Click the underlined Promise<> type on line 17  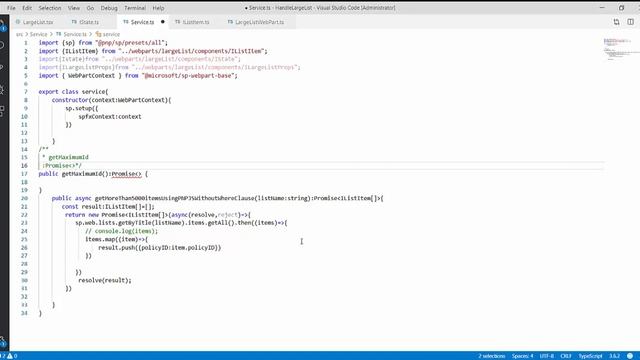pos(126,174)
